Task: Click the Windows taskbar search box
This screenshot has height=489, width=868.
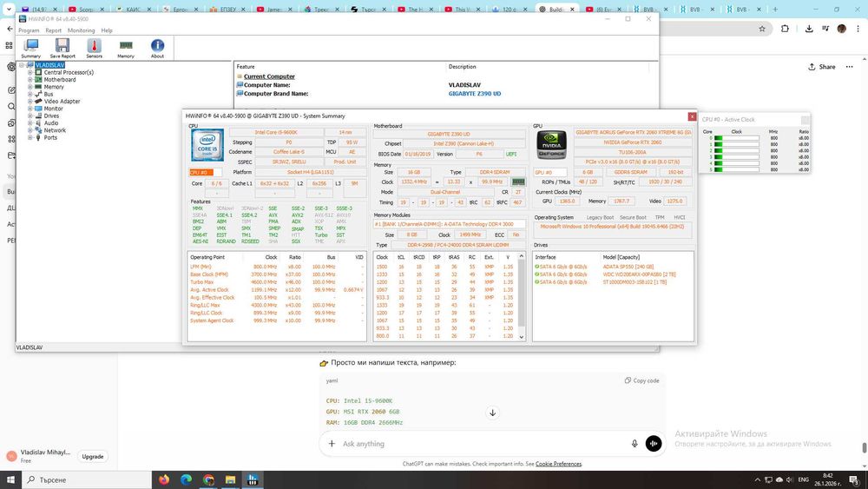Action: 86,479
